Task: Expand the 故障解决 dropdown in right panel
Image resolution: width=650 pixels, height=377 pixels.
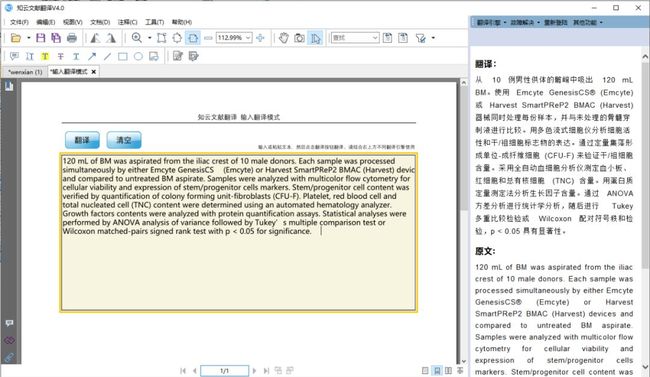Action: (524, 22)
